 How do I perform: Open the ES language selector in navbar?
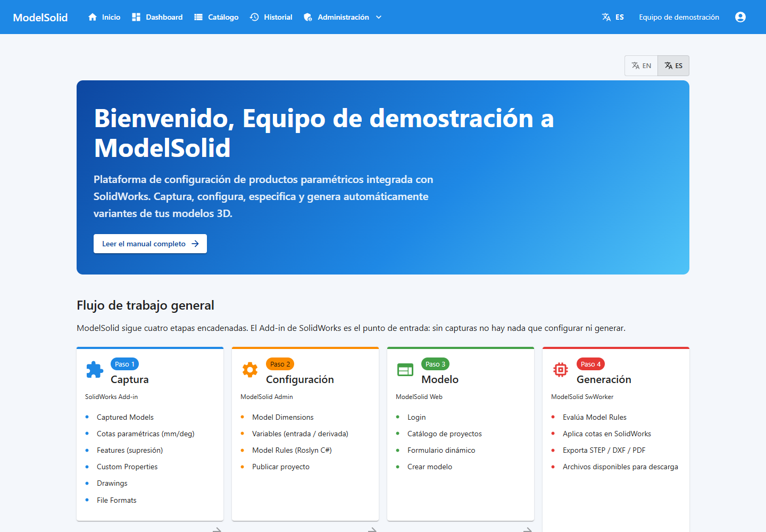coord(613,17)
